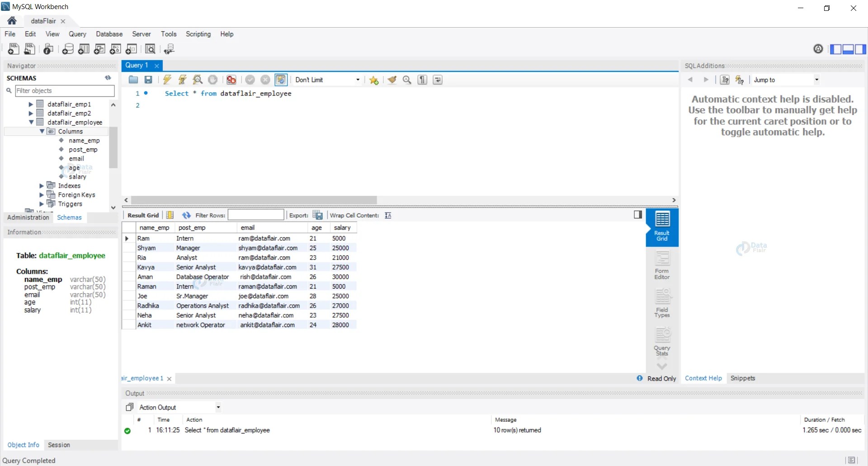Open the Jump to dropdown
Image resolution: width=868 pixels, height=466 pixels.
(816, 80)
